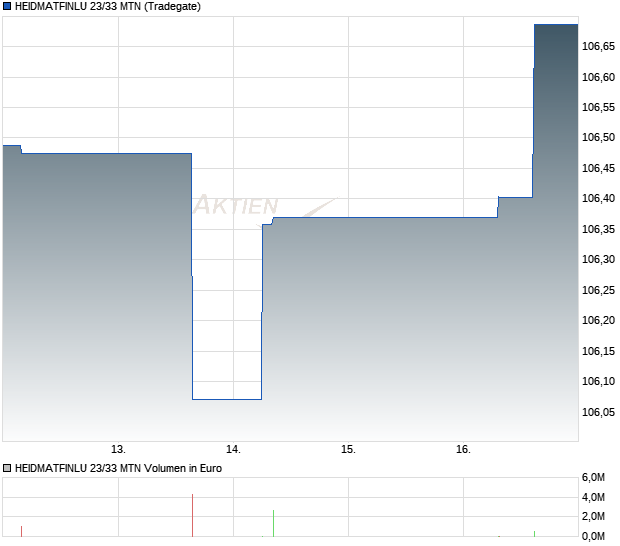Click the 4,0M volume axis label

(593, 497)
